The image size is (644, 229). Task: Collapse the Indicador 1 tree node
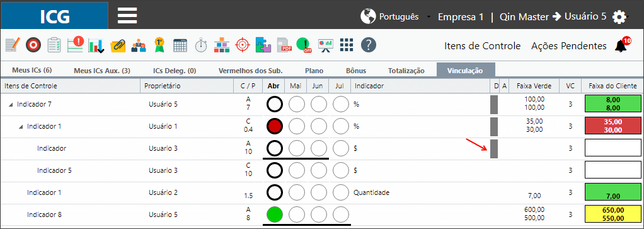click(x=21, y=127)
